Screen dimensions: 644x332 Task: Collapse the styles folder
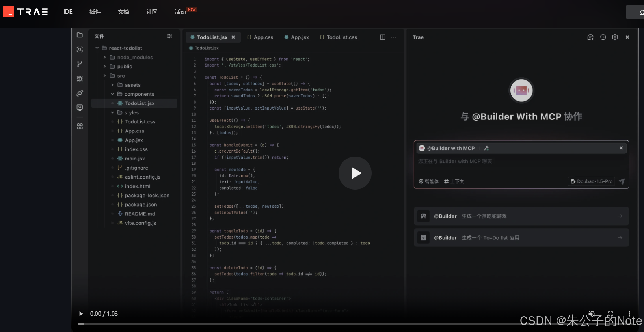pyautogui.click(x=112, y=112)
